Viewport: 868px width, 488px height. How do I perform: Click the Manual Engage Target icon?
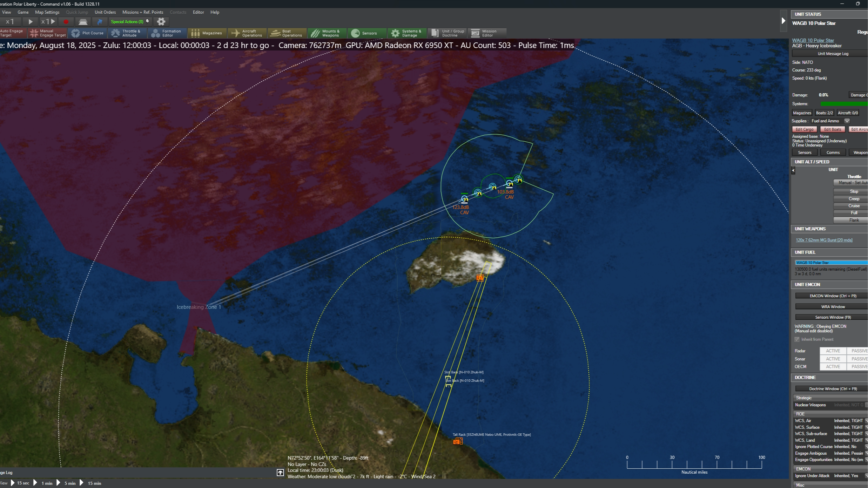click(34, 33)
